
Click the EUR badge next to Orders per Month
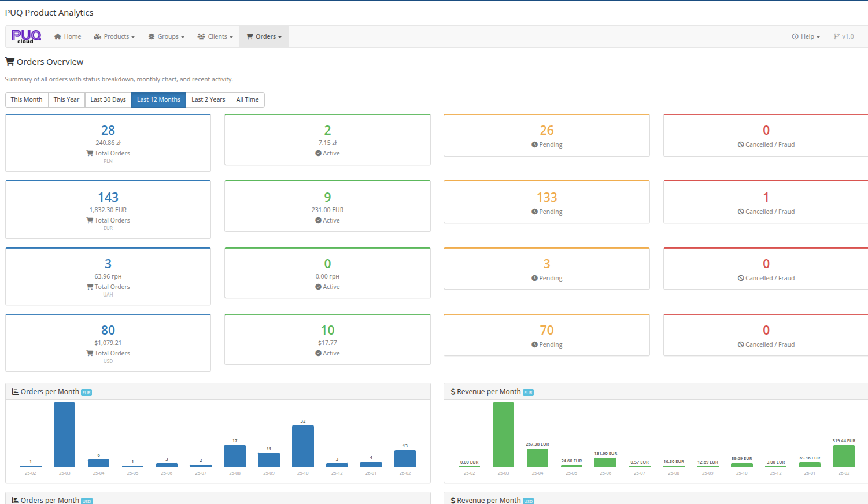[86, 392]
